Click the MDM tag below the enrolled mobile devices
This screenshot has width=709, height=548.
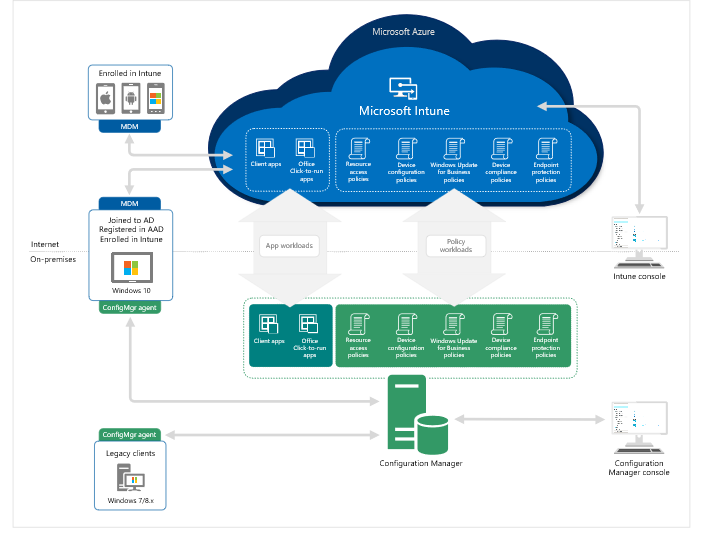pyautogui.click(x=129, y=127)
